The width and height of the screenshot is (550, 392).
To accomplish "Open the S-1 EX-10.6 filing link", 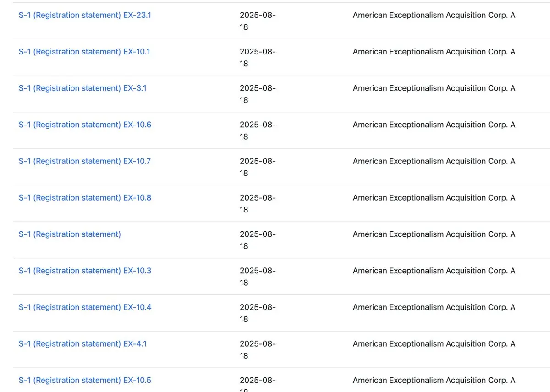I will point(85,125).
